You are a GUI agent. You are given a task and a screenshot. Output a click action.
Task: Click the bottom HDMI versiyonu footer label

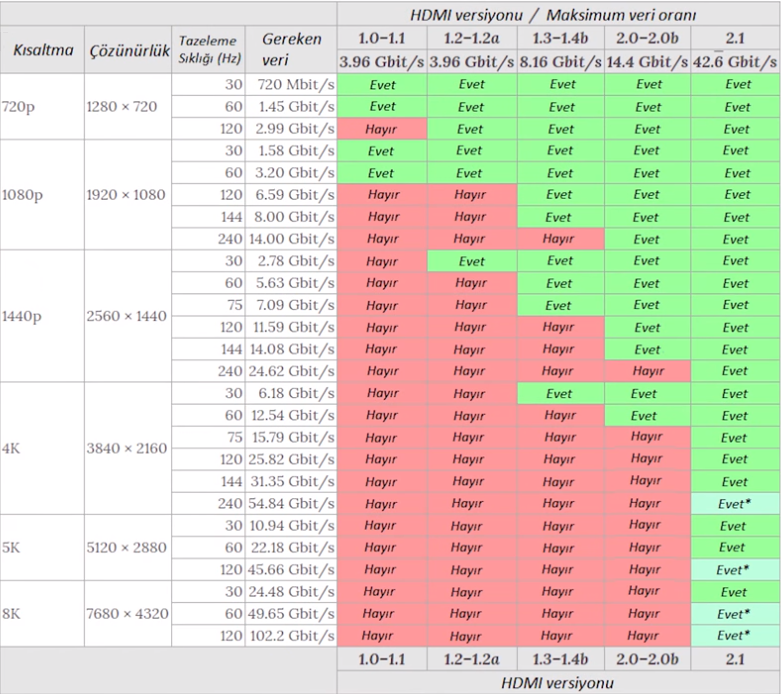pyautogui.click(x=558, y=683)
